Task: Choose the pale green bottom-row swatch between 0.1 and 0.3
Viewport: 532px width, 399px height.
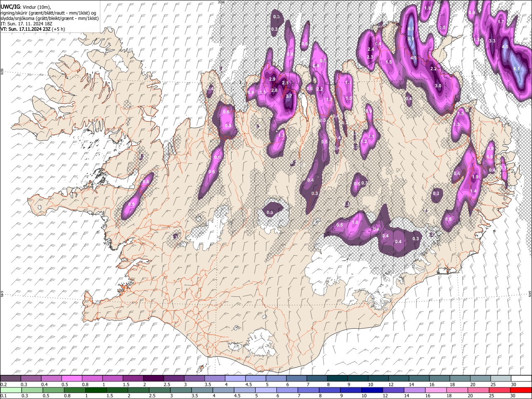Action: click(11, 390)
